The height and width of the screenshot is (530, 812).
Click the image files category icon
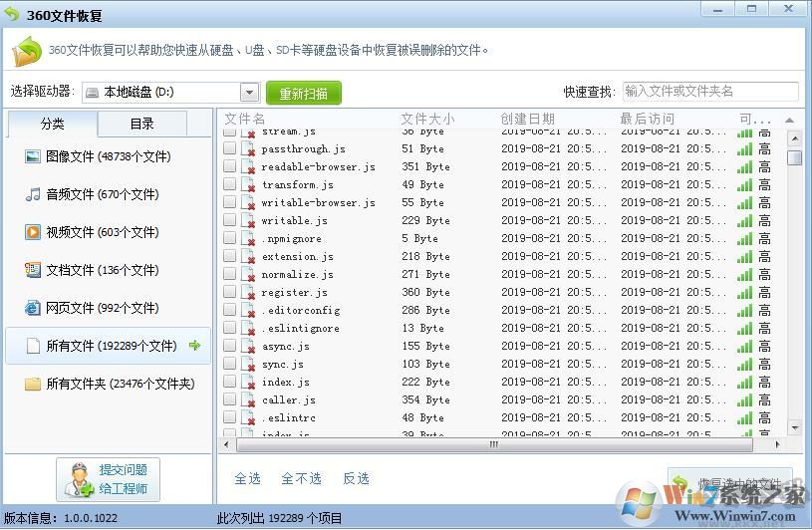[33, 156]
